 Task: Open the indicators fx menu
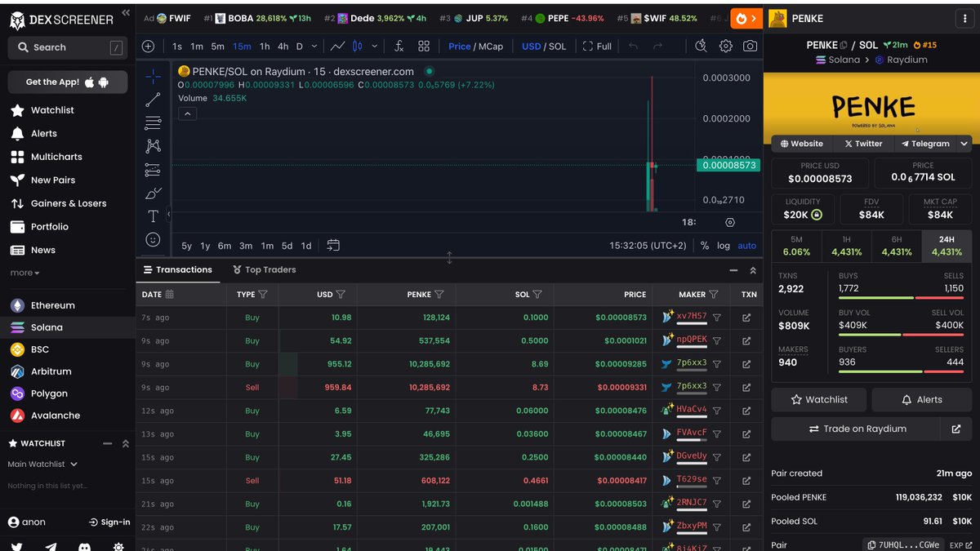point(399,47)
